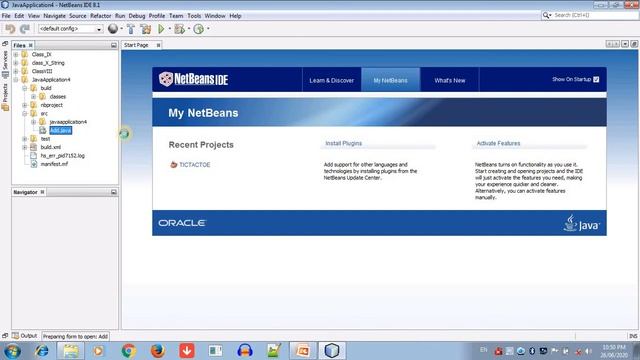Open the File menu

6,16
